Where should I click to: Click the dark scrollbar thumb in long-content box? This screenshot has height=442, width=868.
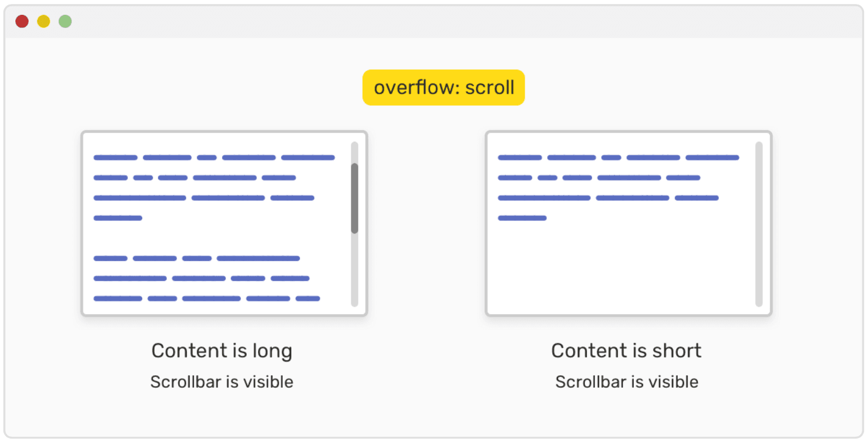click(x=355, y=198)
